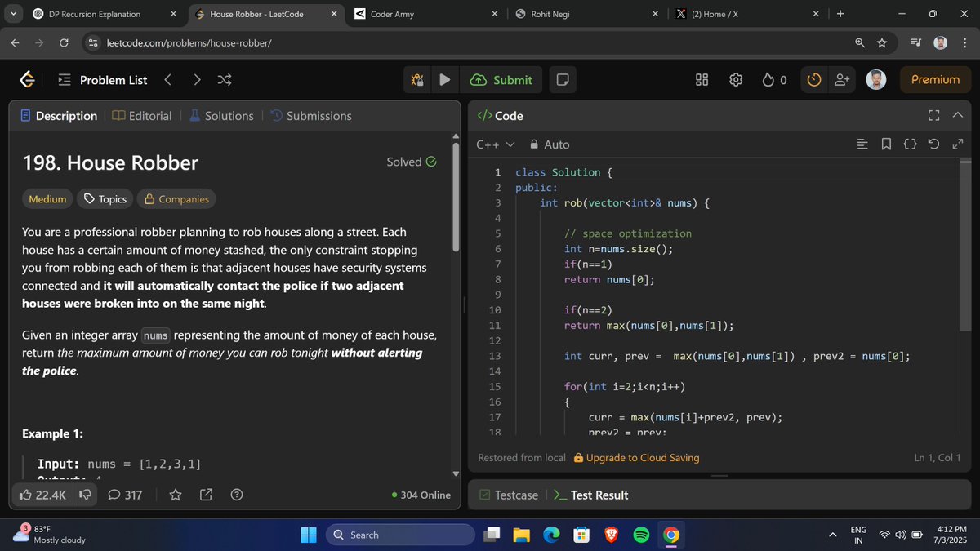The width and height of the screenshot is (980, 551).
Task: Click the curly braces icon
Action: [911, 144]
